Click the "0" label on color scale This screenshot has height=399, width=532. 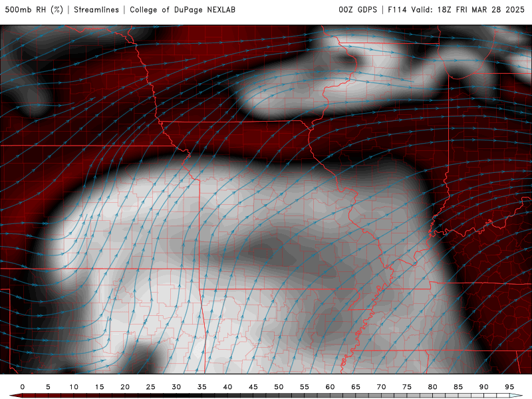click(23, 387)
